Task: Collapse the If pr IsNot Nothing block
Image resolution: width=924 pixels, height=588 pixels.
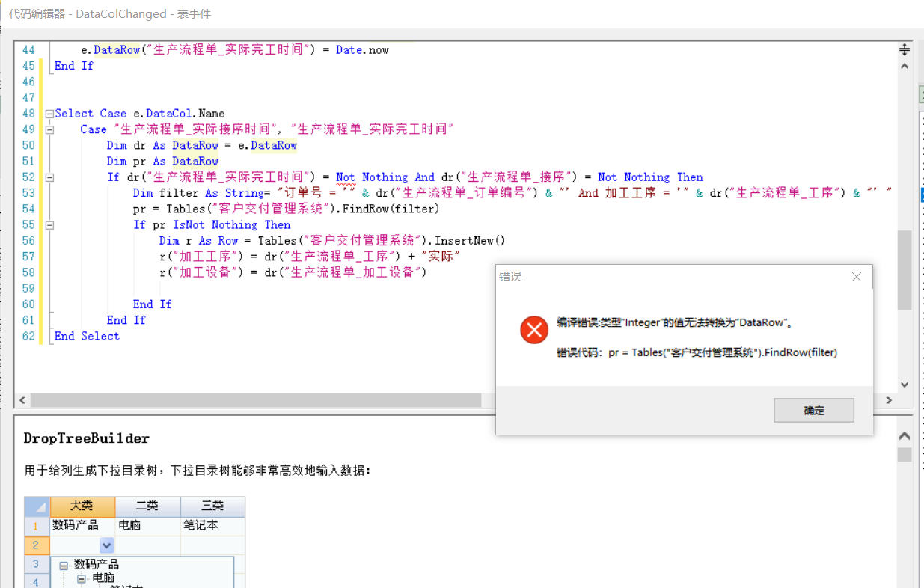Action: pyautogui.click(x=49, y=225)
